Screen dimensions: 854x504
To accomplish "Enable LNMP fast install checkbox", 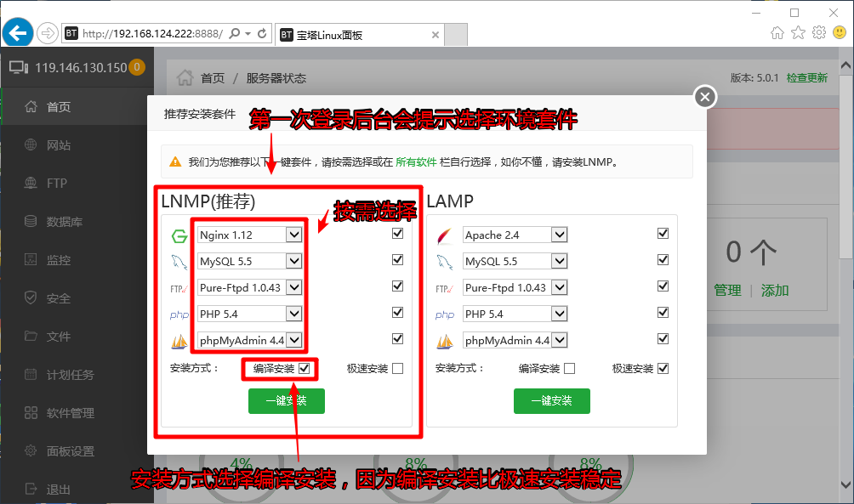I will [397, 368].
